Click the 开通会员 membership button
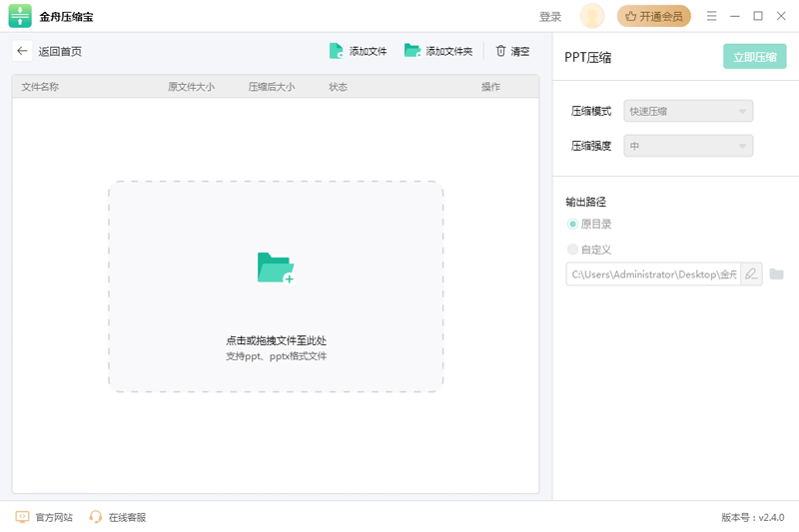 653,16
